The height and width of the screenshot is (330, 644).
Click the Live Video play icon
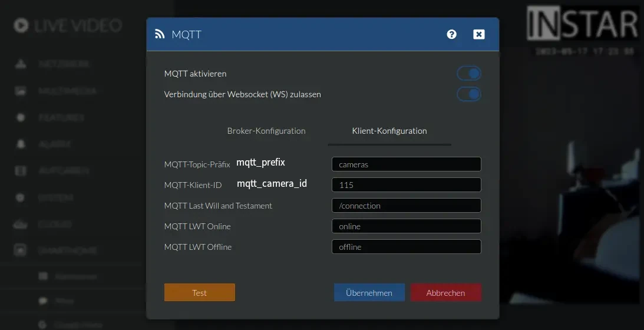click(21, 26)
